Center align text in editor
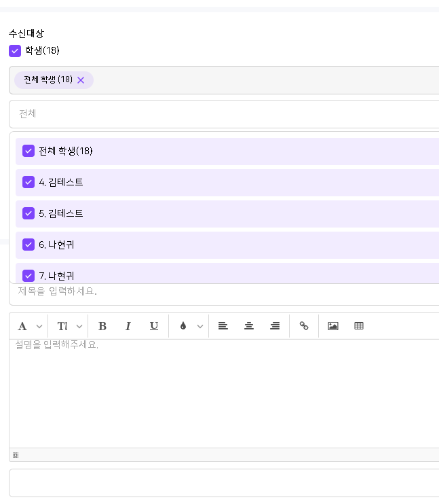This screenshot has width=439, height=504. click(249, 326)
